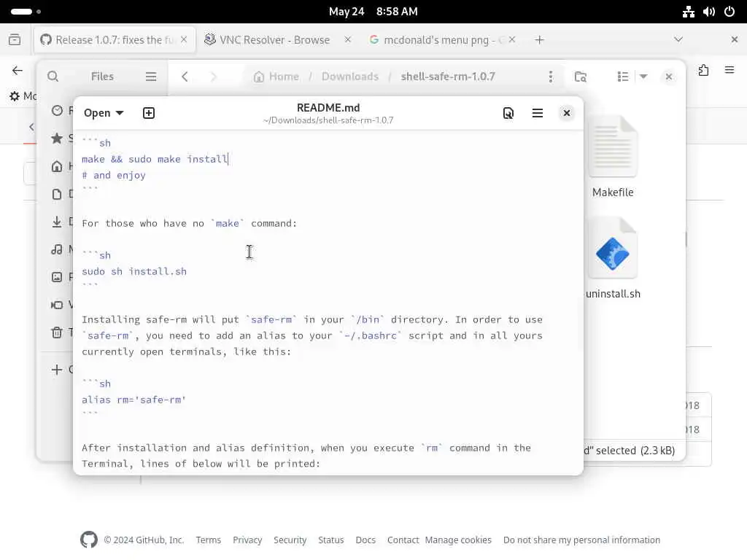747x560 pixels.
Task: Open the Files path options kebab menu
Action: (551, 77)
